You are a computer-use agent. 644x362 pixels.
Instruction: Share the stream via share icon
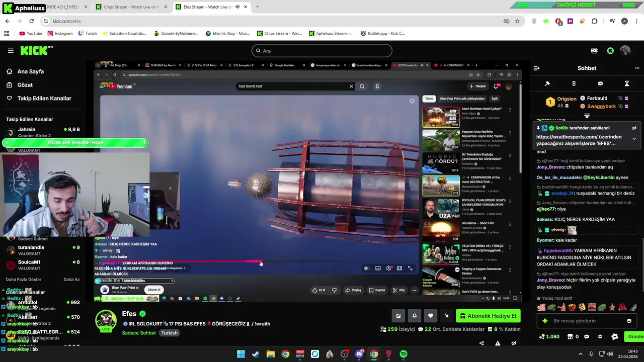[481, 343]
